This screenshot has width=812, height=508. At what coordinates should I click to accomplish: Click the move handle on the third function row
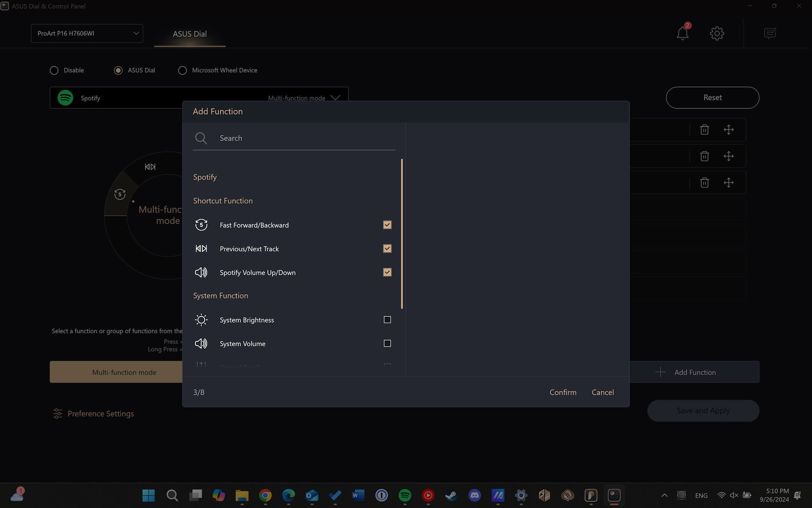[x=729, y=182]
